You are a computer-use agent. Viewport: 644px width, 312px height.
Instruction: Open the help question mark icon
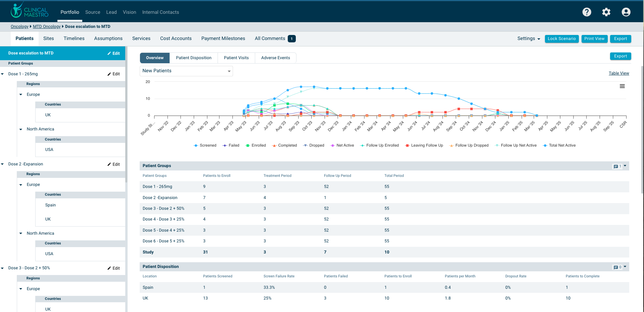(x=587, y=12)
